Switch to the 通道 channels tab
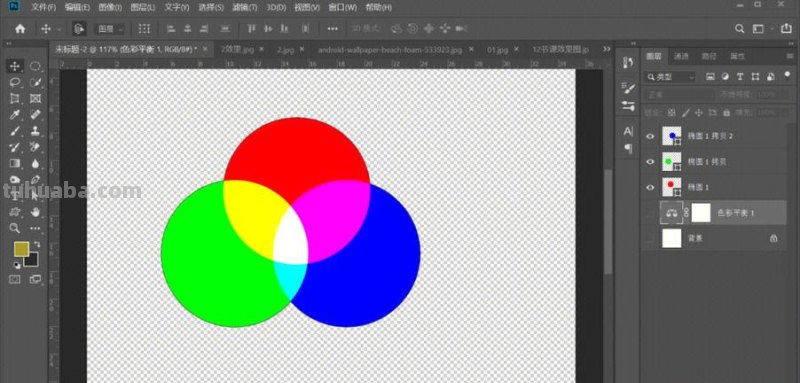The width and height of the screenshot is (800, 383). click(681, 56)
